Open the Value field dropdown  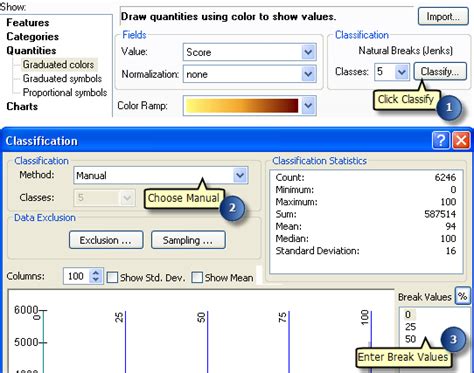309,52
